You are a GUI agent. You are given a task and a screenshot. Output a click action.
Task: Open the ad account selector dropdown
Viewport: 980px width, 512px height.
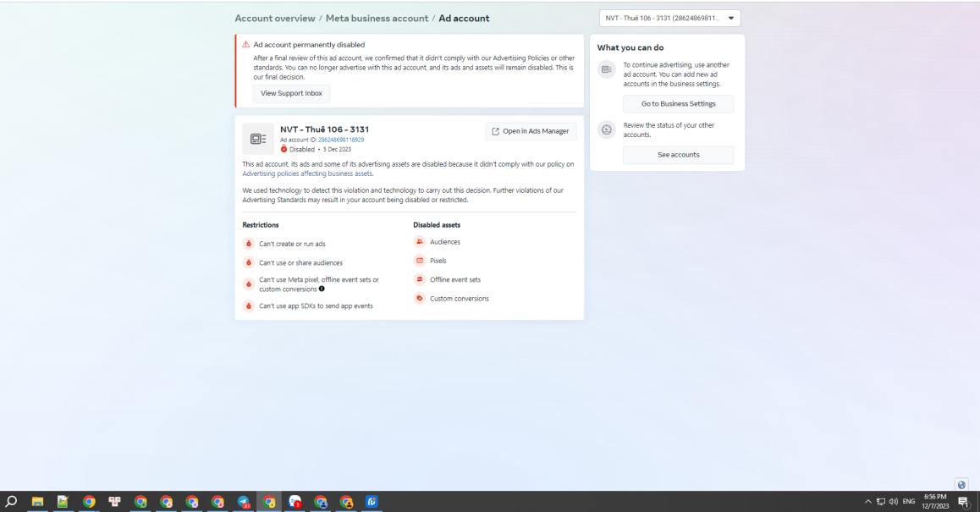click(x=669, y=18)
